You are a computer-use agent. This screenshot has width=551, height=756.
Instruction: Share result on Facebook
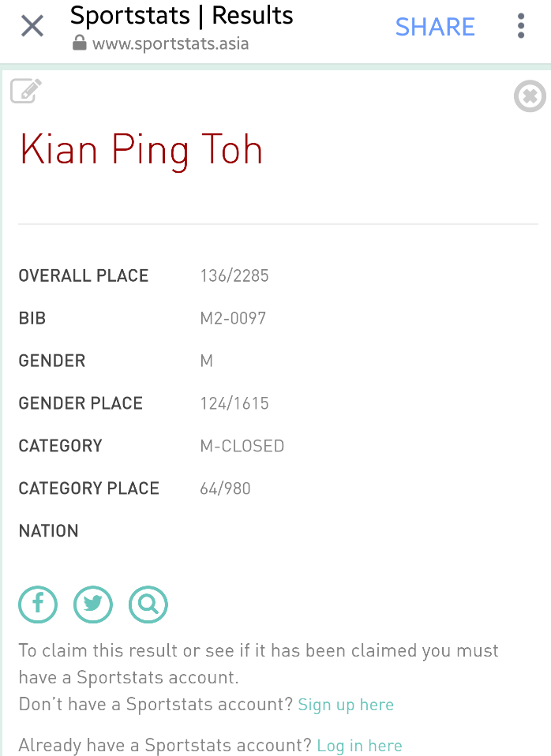point(38,604)
